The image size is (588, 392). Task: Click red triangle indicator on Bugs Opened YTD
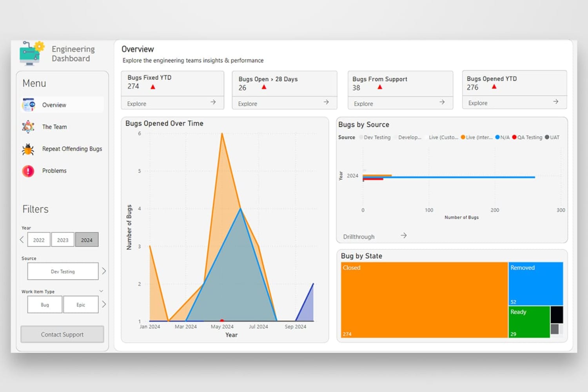coord(494,87)
